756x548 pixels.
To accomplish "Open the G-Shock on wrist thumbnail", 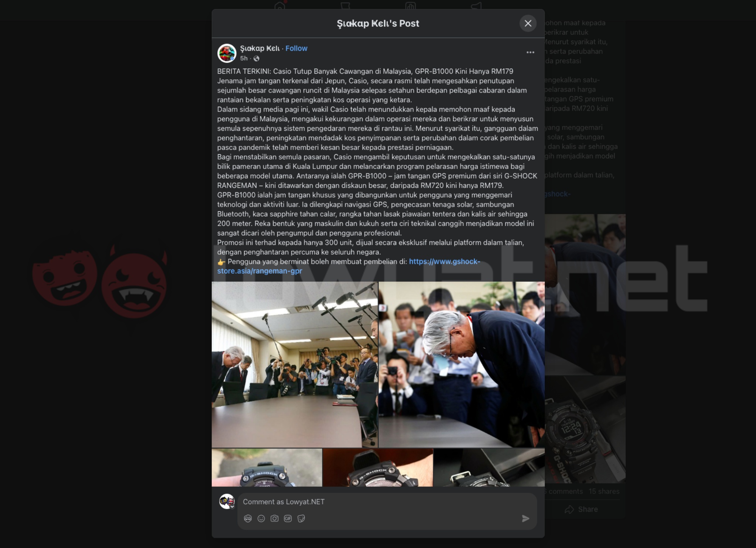I will (378, 468).
